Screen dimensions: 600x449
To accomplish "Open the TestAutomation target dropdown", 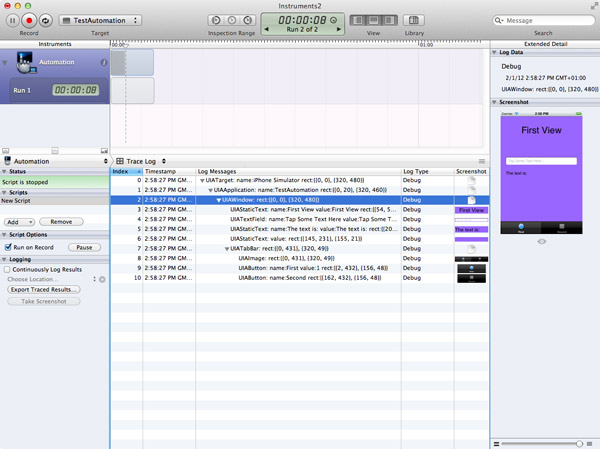I will [x=100, y=20].
